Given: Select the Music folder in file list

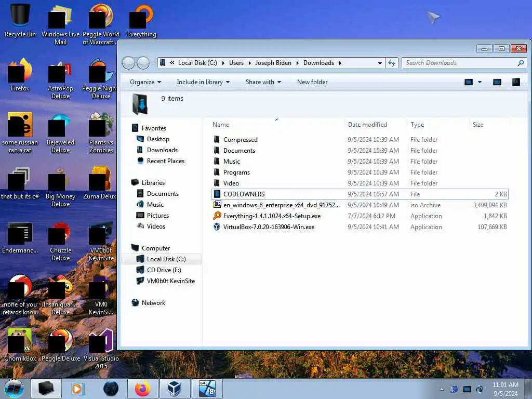Looking at the screenshot, I should (x=360, y=162).
